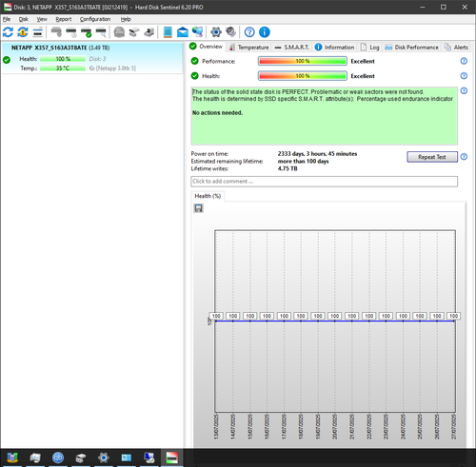476x467 pixels.
Task: Click the help icon next to Health bar
Action: (x=464, y=76)
